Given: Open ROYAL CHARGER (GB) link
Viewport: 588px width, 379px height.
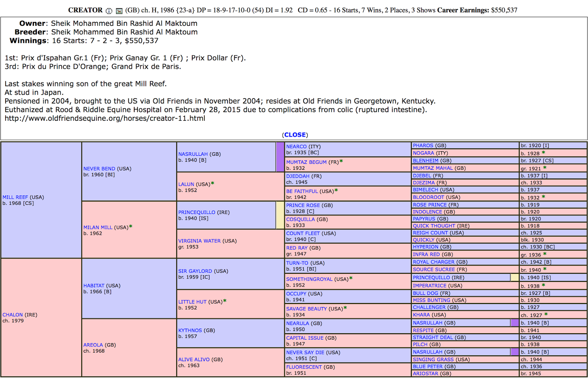Looking at the screenshot, I should [434, 262].
